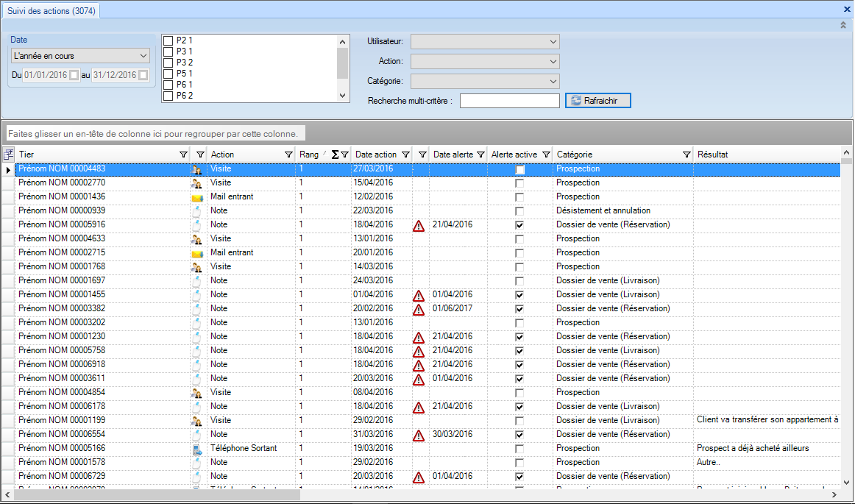Open the Utilisateur dropdown

pos(485,42)
